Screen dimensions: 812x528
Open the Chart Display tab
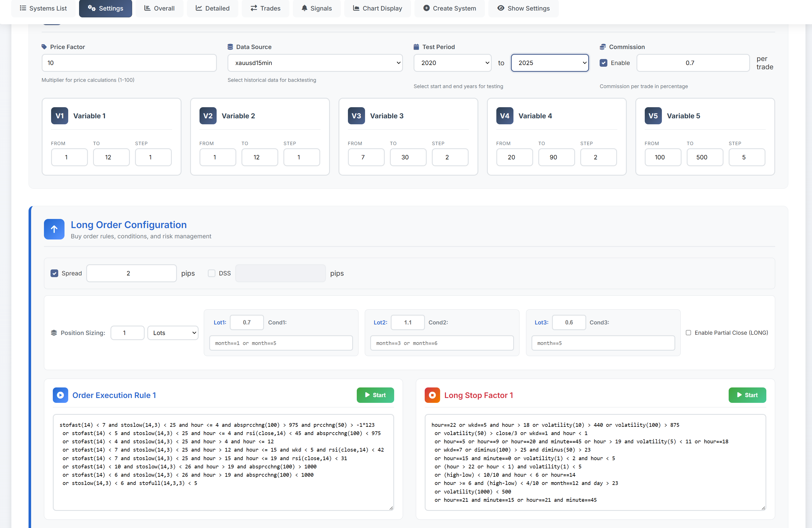(x=377, y=8)
